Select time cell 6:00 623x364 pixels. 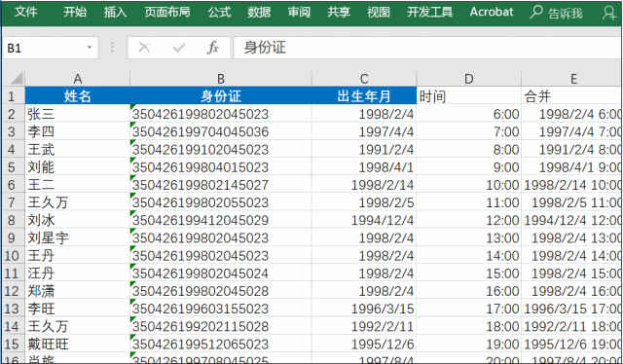click(469, 114)
